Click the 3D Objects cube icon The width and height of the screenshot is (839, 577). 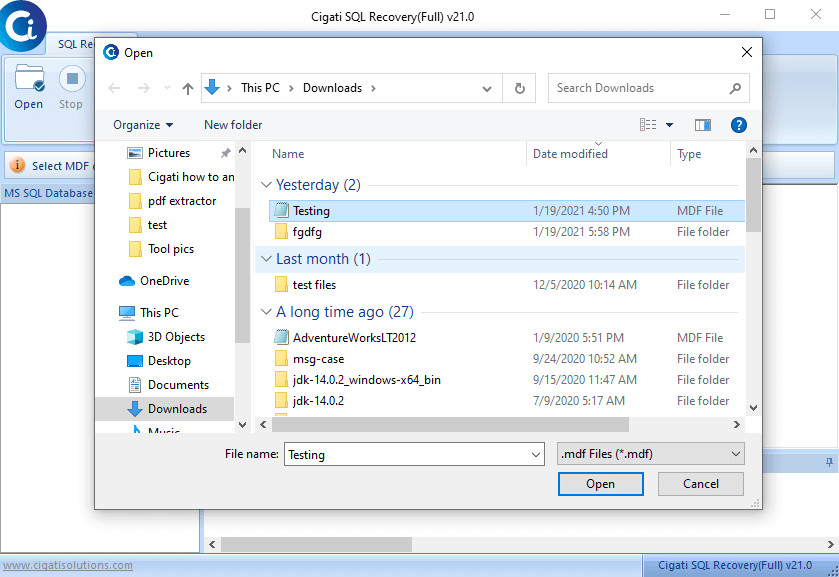click(135, 337)
